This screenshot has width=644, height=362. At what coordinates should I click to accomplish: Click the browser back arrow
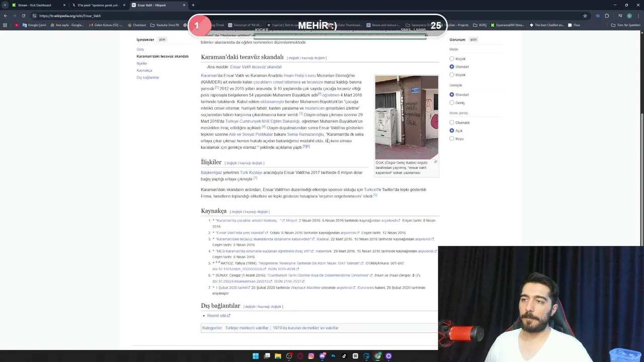coord(5,16)
